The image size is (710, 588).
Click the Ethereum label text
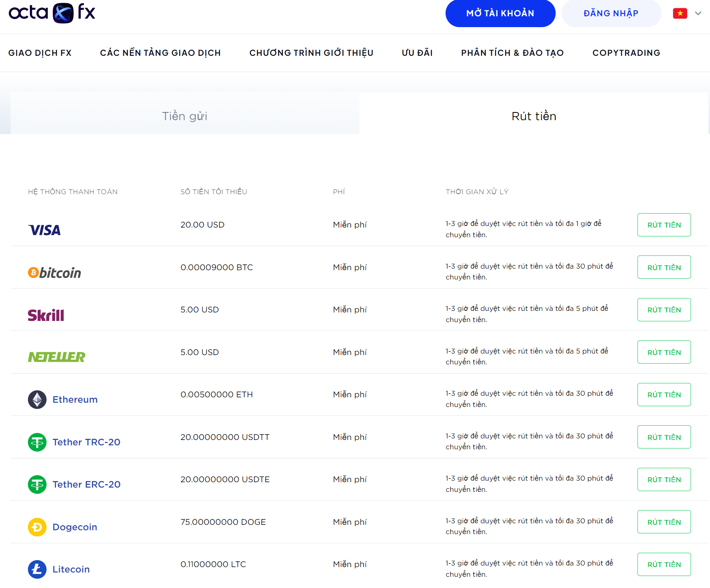75,400
